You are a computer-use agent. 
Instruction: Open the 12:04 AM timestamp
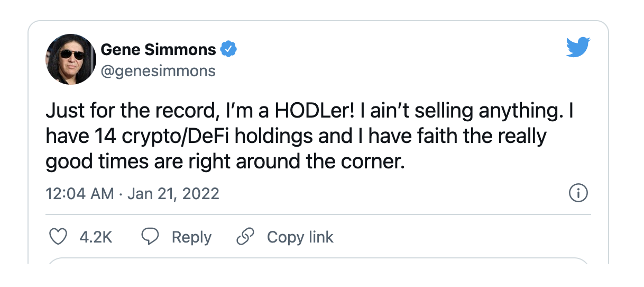(x=80, y=193)
